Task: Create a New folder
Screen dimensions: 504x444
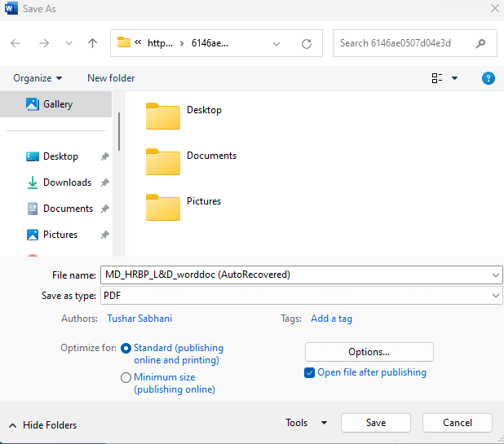Action: click(111, 78)
